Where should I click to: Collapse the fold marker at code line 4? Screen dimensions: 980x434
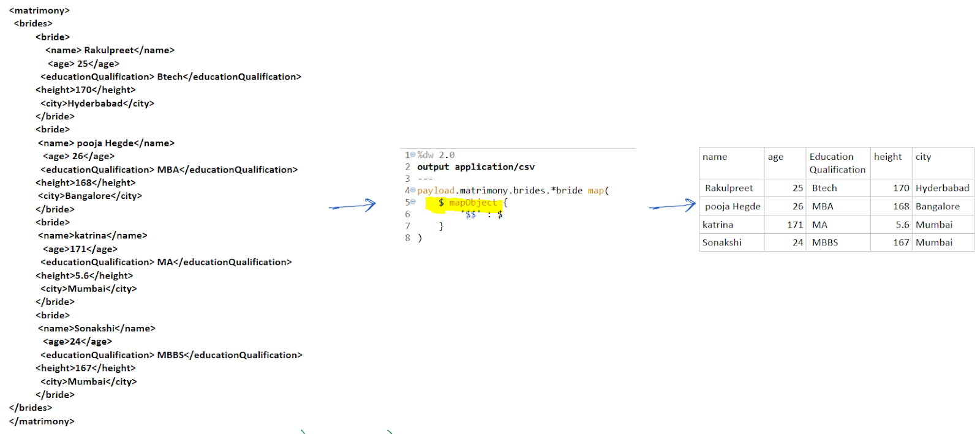coord(413,190)
